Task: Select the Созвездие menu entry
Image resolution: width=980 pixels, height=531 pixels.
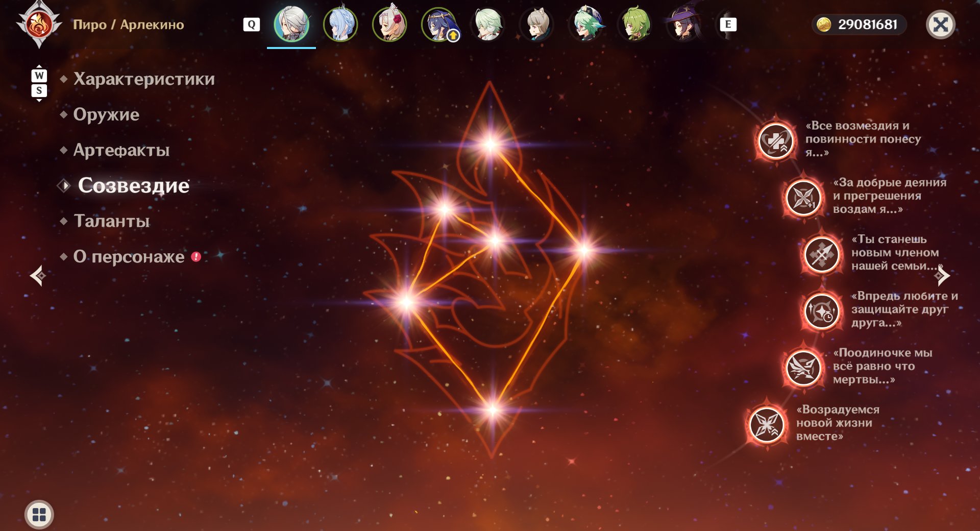Action: pyautogui.click(x=133, y=185)
